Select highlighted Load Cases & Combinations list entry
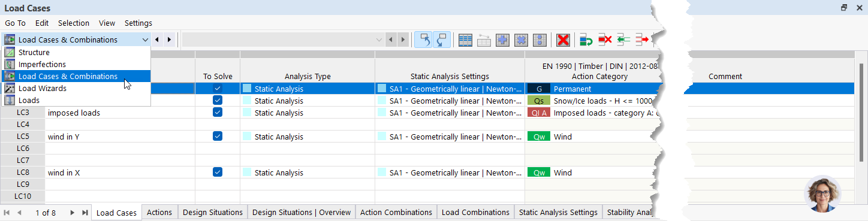 click(76, 77)
